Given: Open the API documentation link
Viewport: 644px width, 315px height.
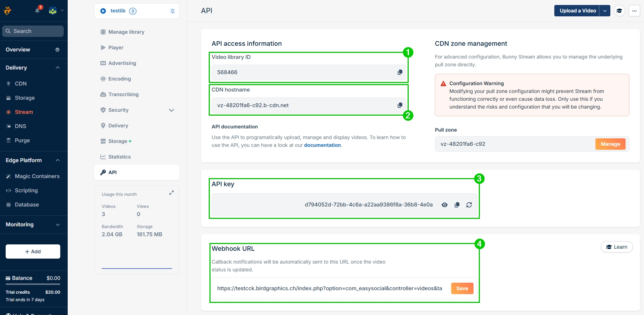Looking at the screenshot, I should [322, 145].
